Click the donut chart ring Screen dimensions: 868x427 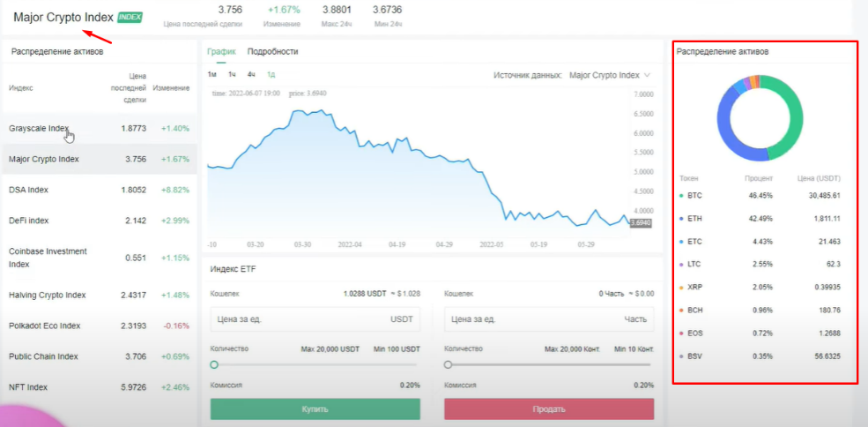point(760,118)
